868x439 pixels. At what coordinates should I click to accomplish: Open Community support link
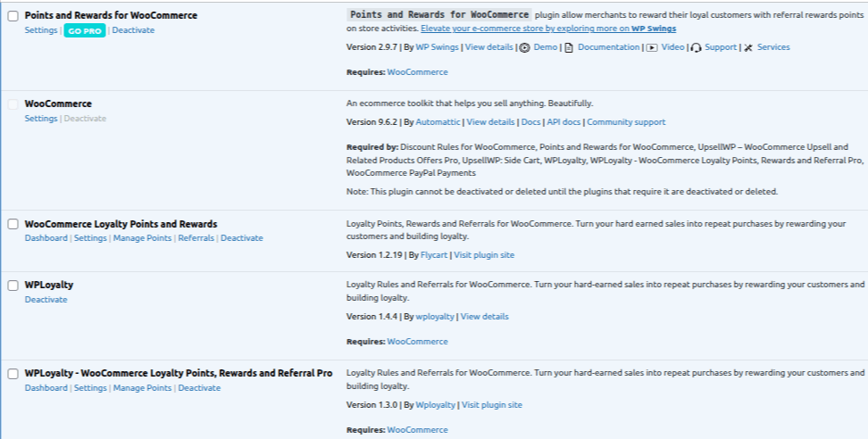point(626,122)
